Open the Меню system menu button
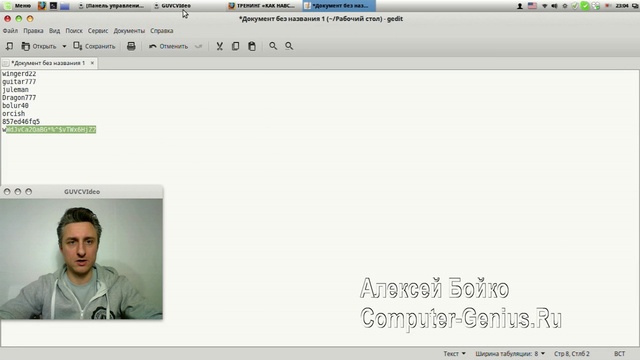 click(x=18, y=6)
